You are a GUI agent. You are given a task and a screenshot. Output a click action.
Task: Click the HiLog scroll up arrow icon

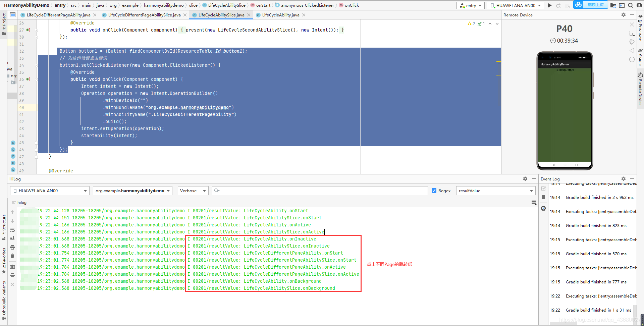tap(12, 212)
